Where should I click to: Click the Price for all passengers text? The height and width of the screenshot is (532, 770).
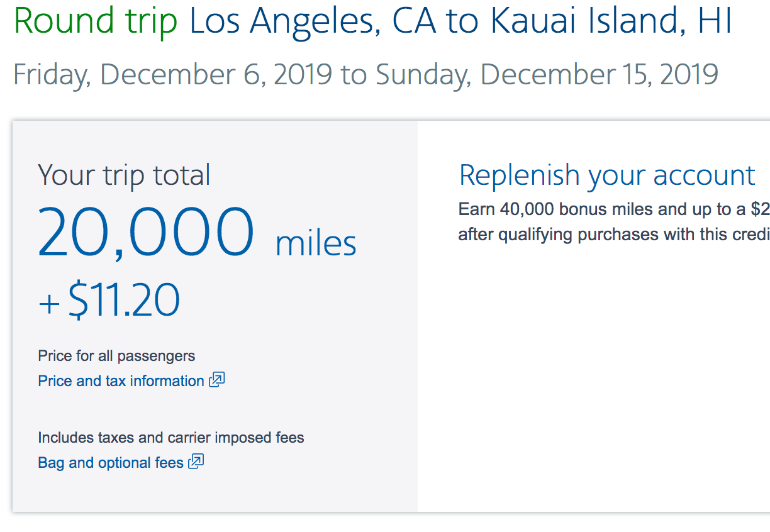(x=116, y=356)
